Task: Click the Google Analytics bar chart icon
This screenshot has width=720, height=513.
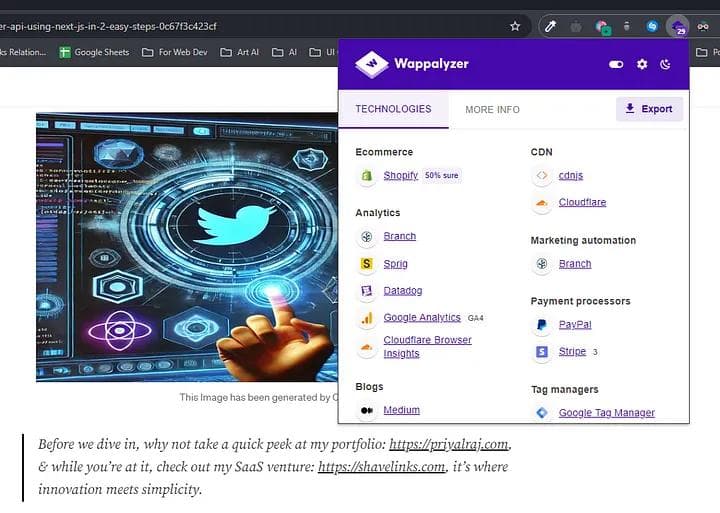Action: [366, 318]
